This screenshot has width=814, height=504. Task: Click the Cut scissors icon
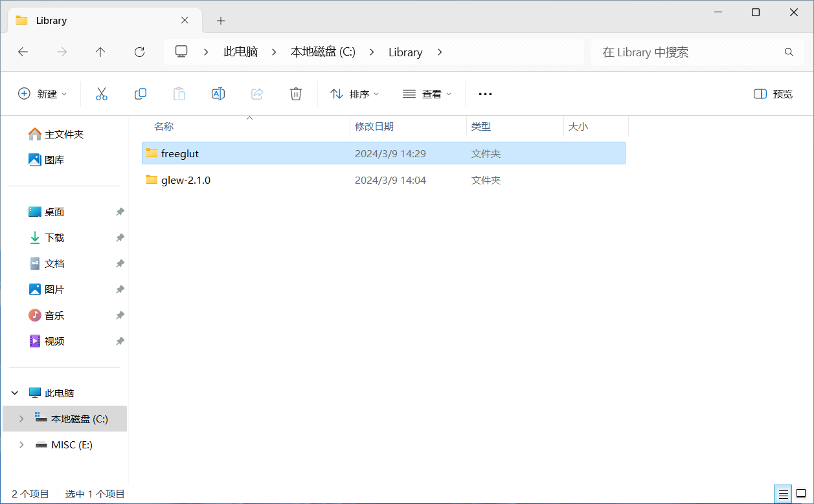tap(102, 94)
